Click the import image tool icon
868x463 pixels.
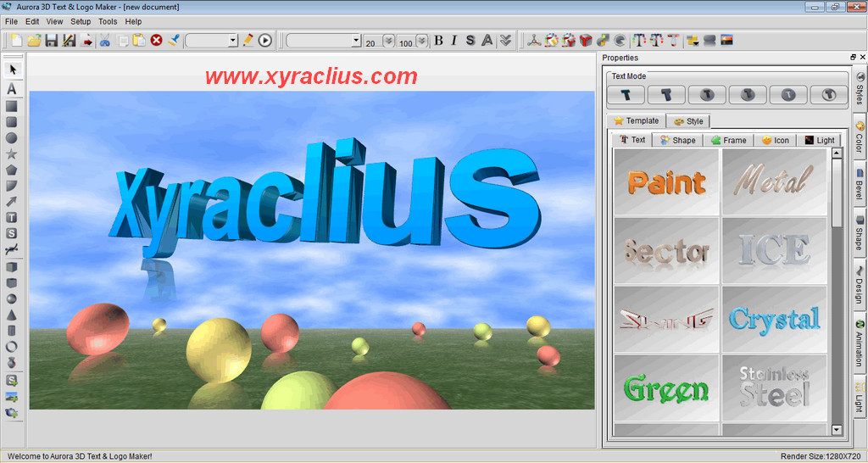(12, 397)
